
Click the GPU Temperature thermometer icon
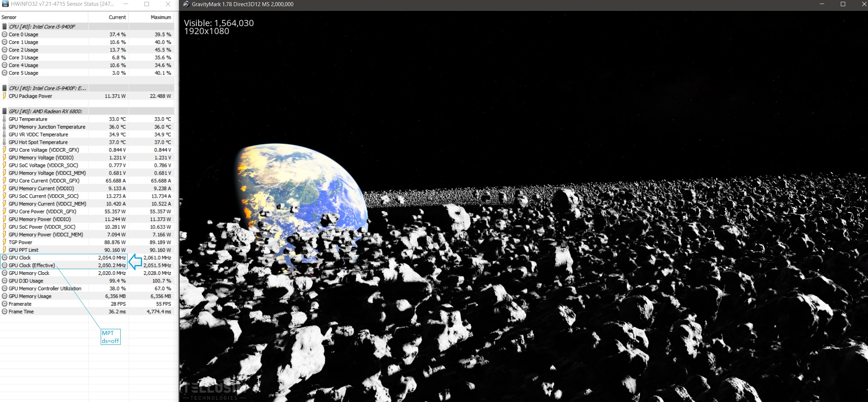[4, 119]
